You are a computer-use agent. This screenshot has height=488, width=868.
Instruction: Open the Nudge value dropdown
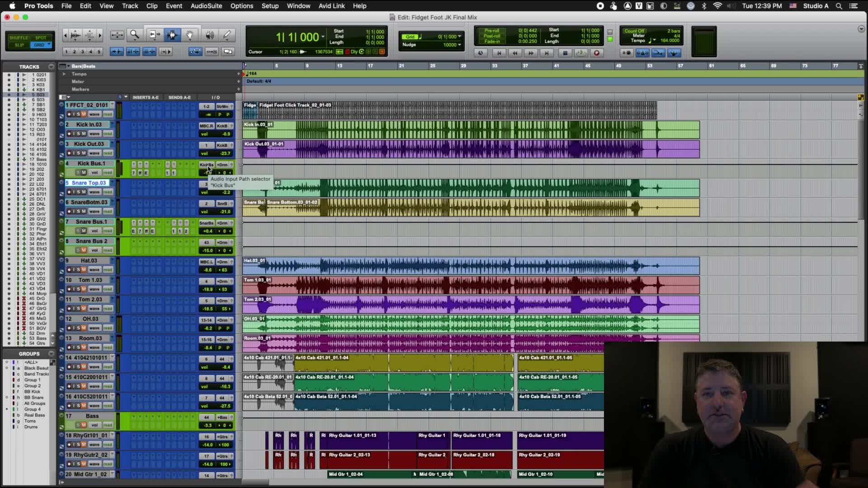click(x=460, y=45)
